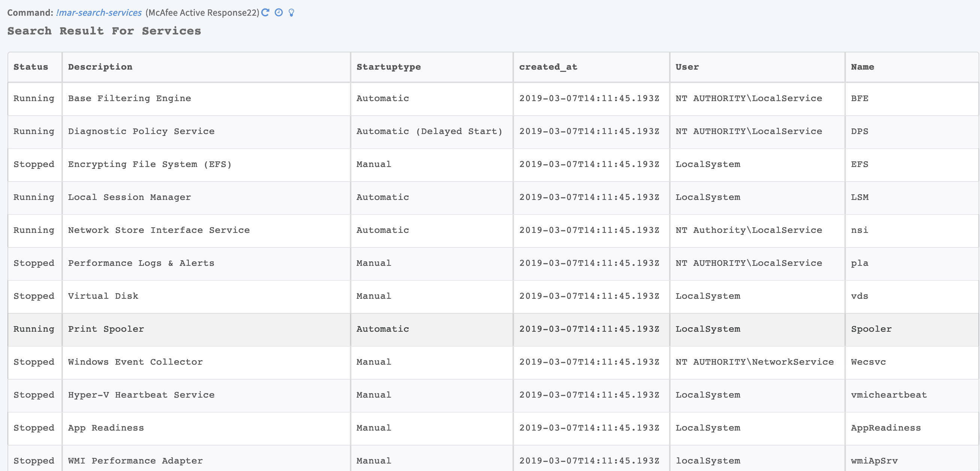Click the Encrypting File System (EFS) cell
This screenshot has width=980, height=471.
149,164
